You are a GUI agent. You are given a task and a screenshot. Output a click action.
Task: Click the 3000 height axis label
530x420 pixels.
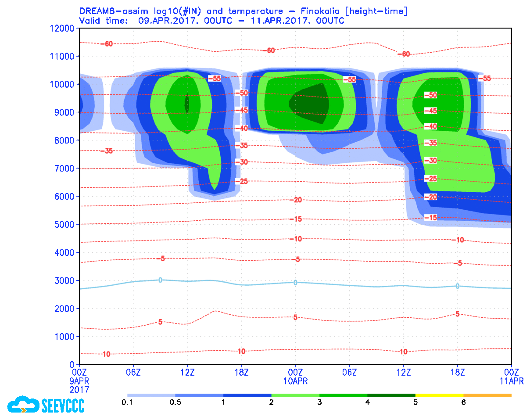click(63, 281)
